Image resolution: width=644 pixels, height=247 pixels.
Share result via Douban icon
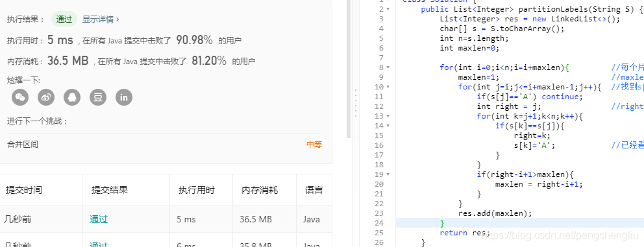point(98,97)
